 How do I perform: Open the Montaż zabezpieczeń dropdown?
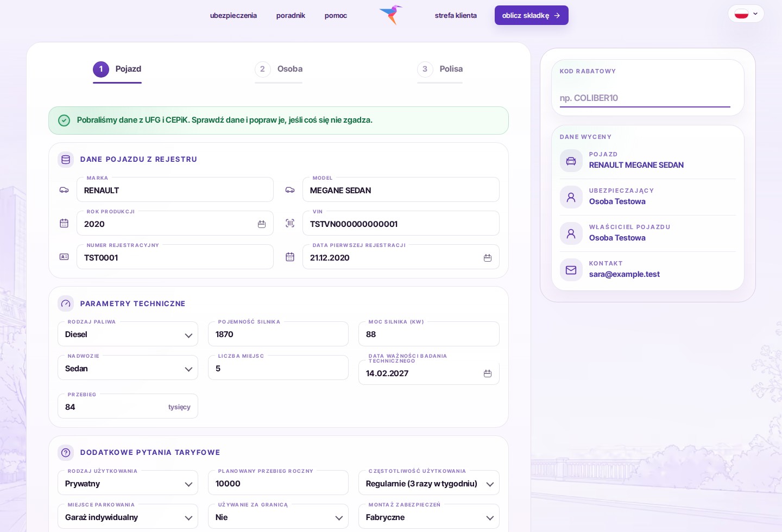point(429,517)
